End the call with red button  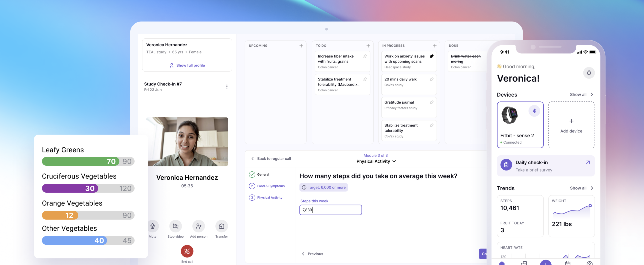187,251
